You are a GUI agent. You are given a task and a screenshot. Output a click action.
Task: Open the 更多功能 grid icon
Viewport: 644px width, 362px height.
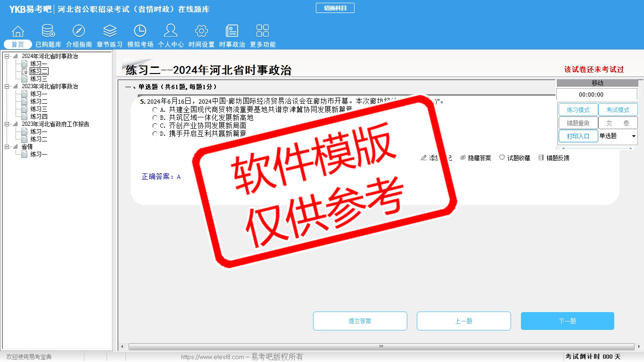click(263, 31)
